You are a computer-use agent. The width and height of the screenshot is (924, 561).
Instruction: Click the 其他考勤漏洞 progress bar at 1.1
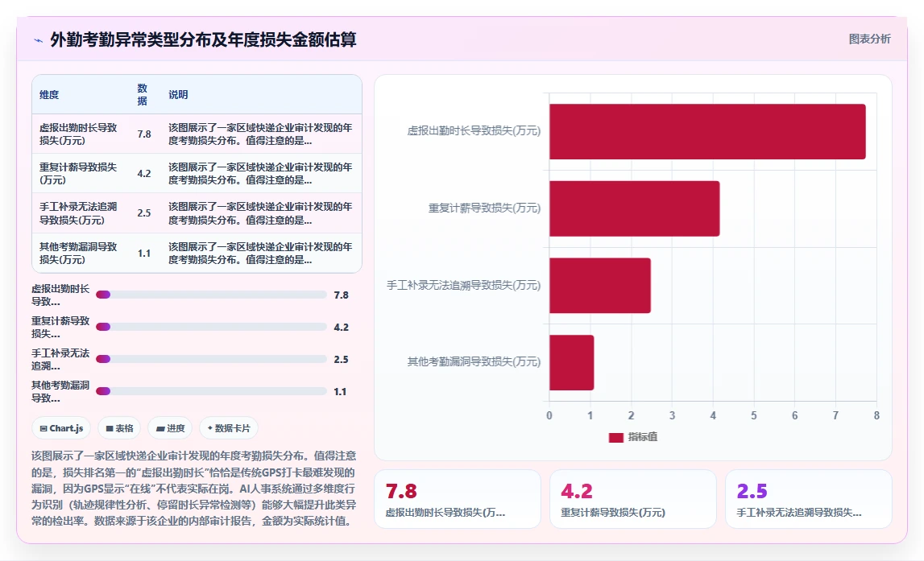point(211,391)
